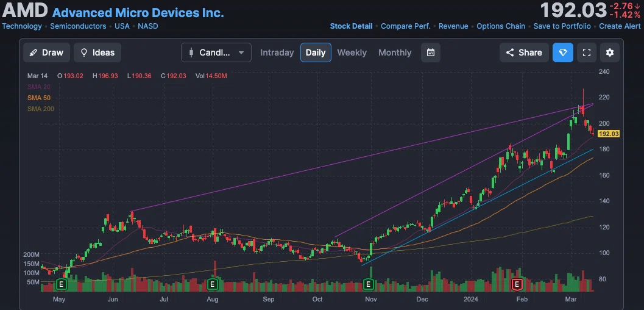Click the Jul label on time axis
Viewport: 644px width, 310px height.
coord(164,299)
